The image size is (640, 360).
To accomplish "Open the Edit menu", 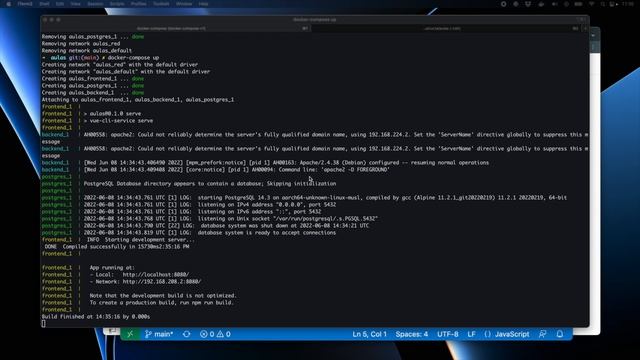I will click(60, 4).
